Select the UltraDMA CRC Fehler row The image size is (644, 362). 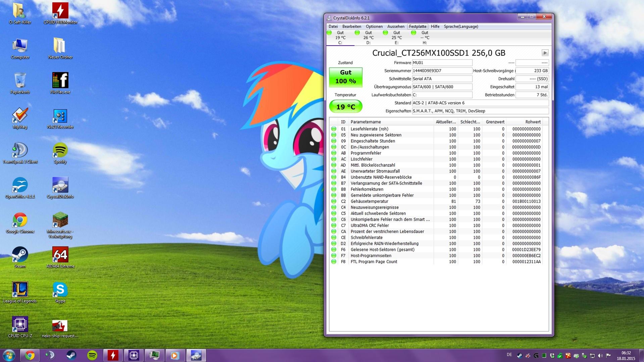[x=436, y=225]
